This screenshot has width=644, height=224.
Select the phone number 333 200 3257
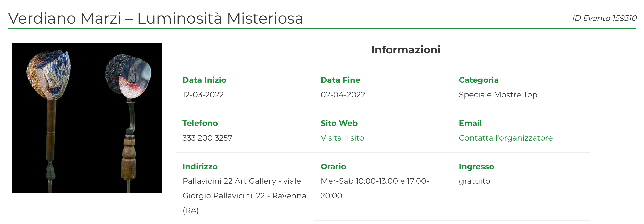pyautogui.click(x=207, y=138)
